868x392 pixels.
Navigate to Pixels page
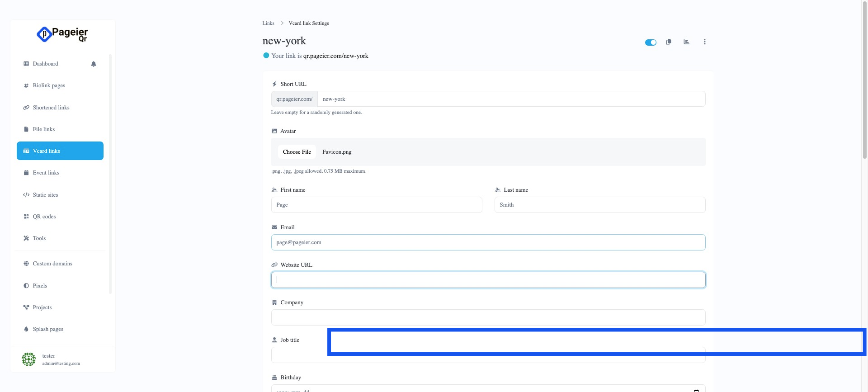40,286
